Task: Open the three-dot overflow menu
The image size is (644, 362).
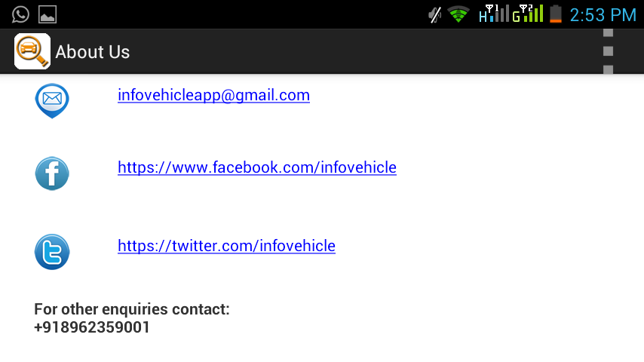Action: (608, 51)
